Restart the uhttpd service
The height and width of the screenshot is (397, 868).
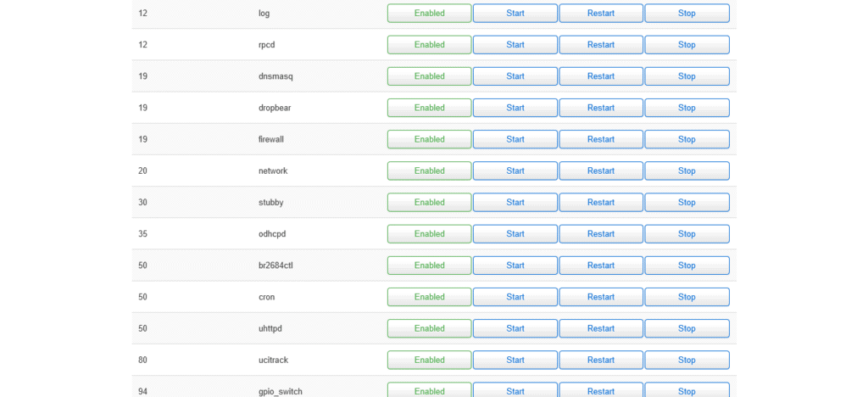pos(601,329)
